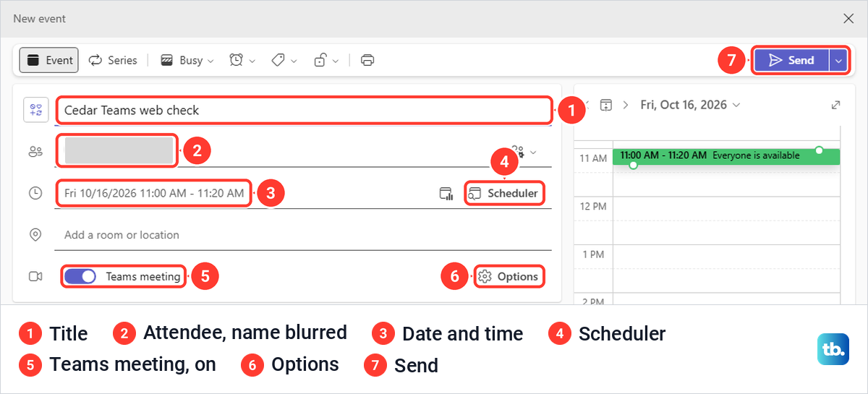The height and width of the screenshot is (394, 868).
Task: Click the print icon in the toolbar
Action: [367, 61]
